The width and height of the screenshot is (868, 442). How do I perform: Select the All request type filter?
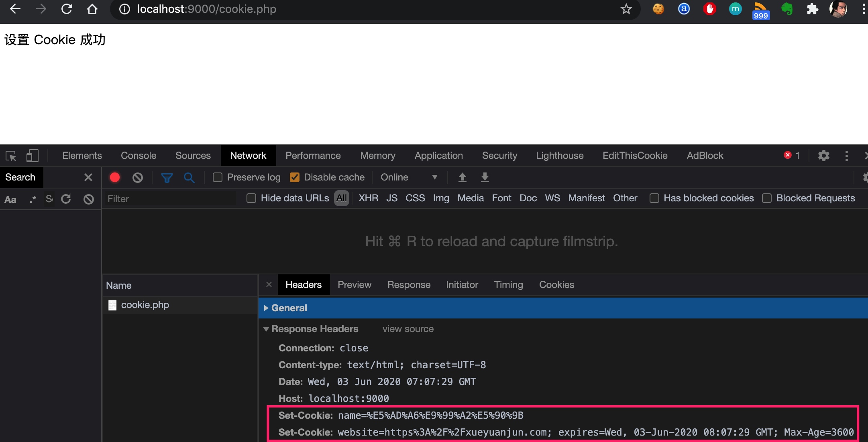pyautogui.click(x=342, y=198)
